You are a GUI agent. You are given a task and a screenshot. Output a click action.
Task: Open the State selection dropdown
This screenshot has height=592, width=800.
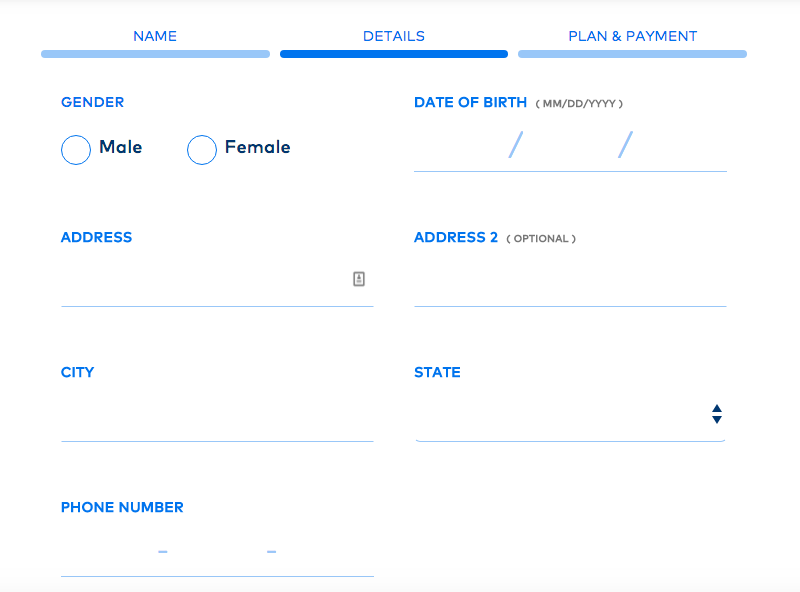point(570,415)
